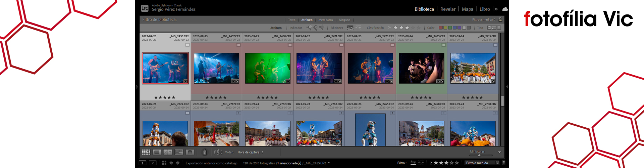
Task: Open Hora de captura sort order dropdown
Action: [x=251, y=152]
